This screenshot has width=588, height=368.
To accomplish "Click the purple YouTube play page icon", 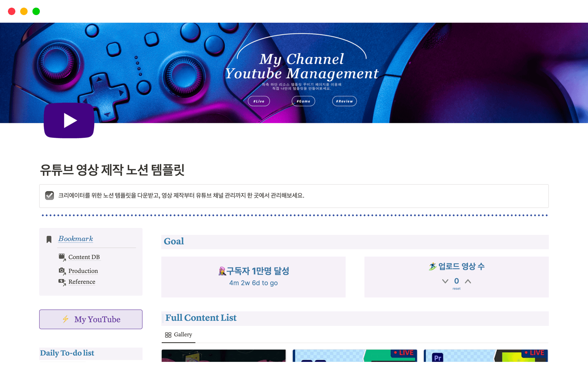I will (x=69, y=121).
